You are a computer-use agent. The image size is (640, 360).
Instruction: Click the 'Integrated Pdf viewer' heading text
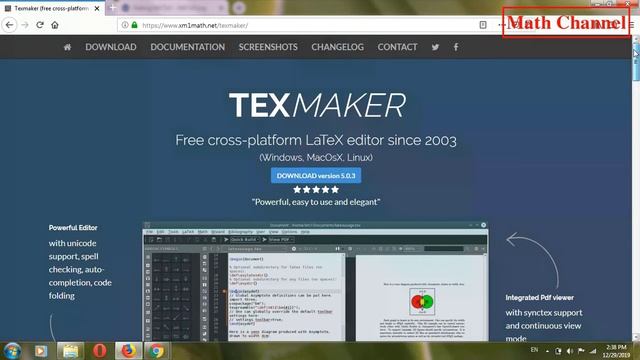click(540, 298)
